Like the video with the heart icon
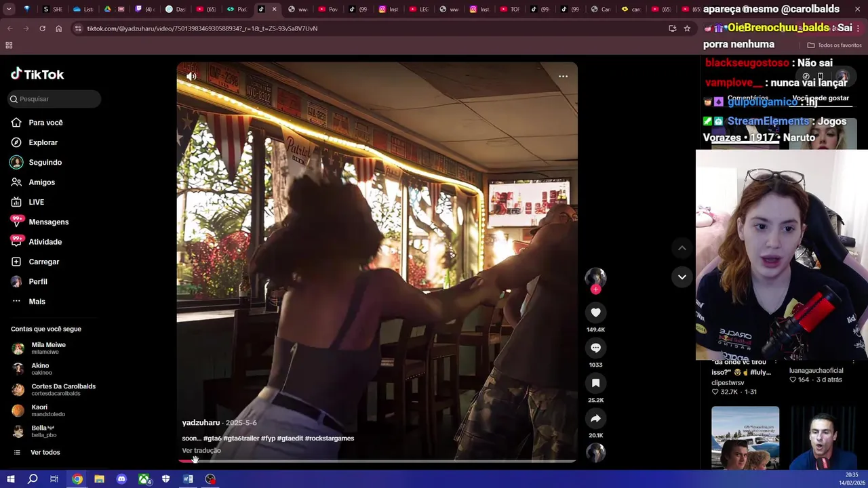This screenshot has height=488, width=868. 595,312
